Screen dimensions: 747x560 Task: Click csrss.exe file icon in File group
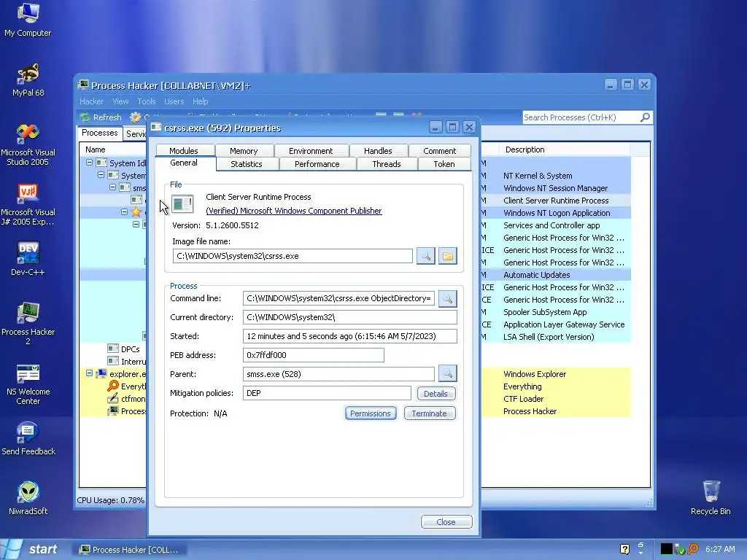182,204
